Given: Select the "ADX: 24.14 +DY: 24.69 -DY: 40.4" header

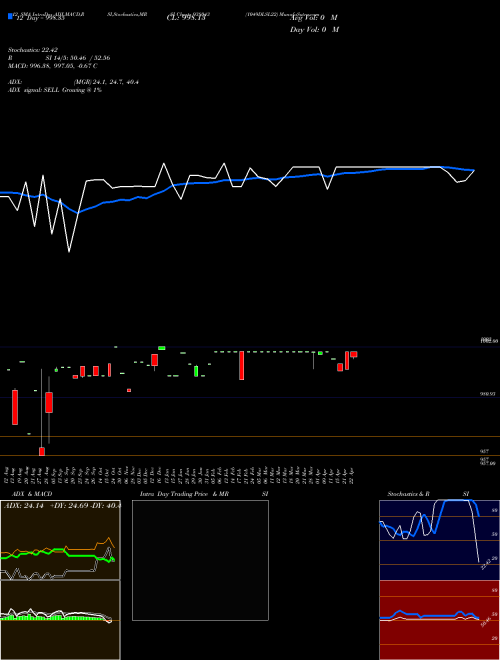Looking at the screenshot, I should pos(62,506).
